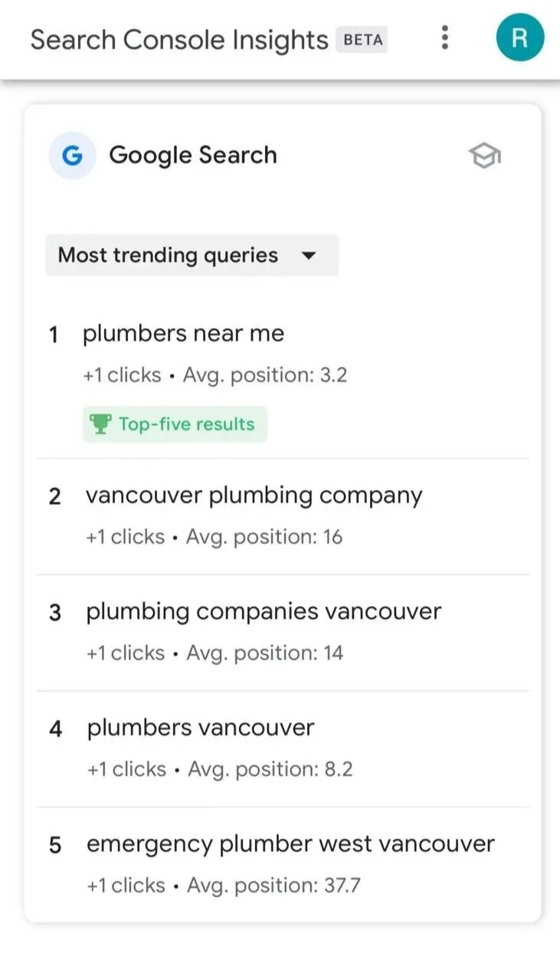Screen dimensions: 560x953
Task: Click the 'Avg. position: 3.2' stat
Action: pos(264,375)
